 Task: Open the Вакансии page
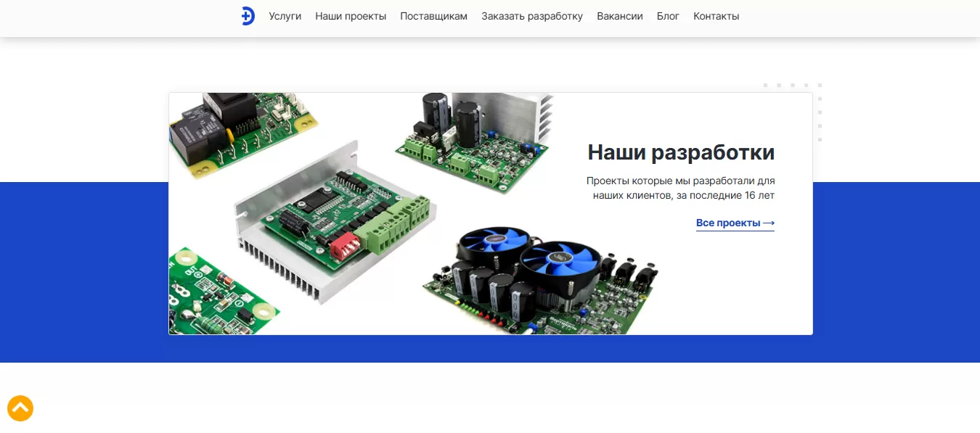coord(620,16)
